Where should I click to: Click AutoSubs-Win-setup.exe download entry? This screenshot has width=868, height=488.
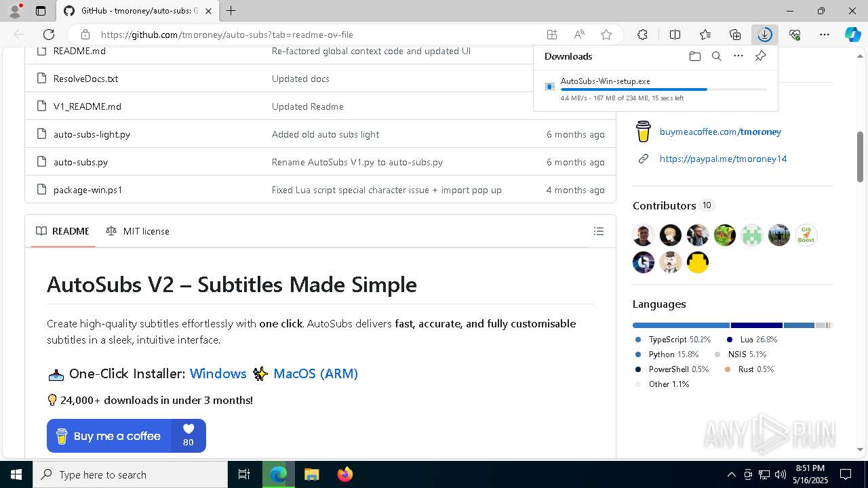pyautogui.click(x=655, y=89)
